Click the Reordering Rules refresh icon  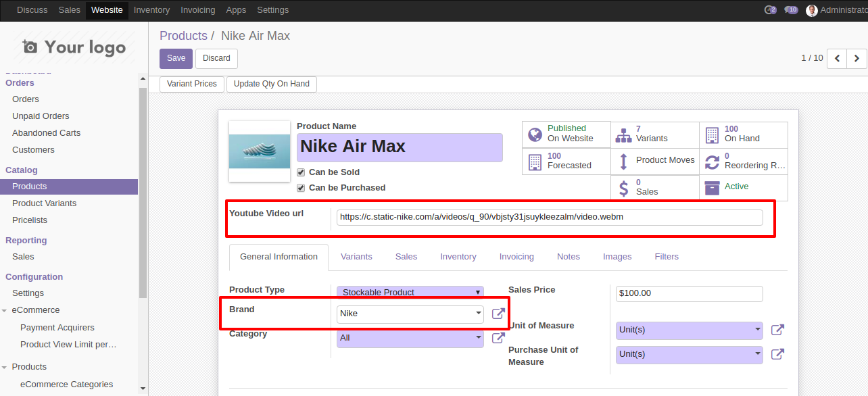(x=712, y=161)
